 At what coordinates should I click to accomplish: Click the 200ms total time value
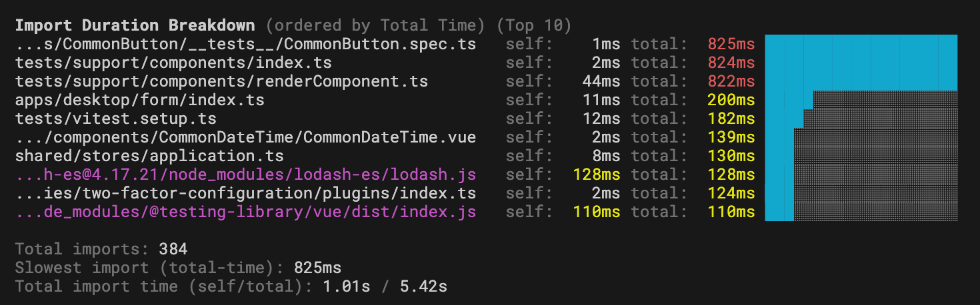(731, 101)
